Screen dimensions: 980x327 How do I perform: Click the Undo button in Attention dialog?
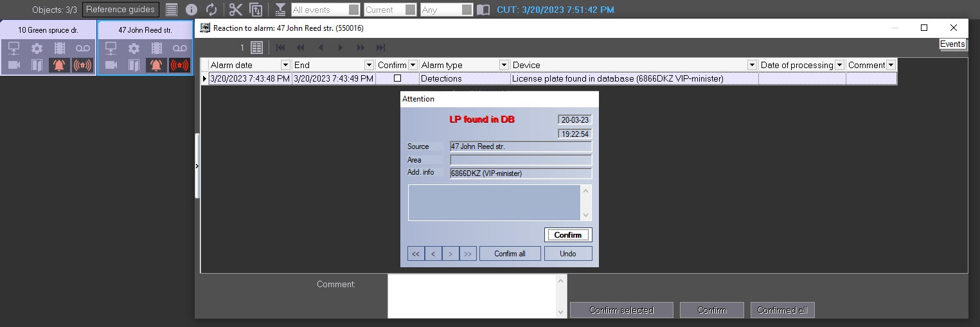pyautogui.click(x=567, y=254)
